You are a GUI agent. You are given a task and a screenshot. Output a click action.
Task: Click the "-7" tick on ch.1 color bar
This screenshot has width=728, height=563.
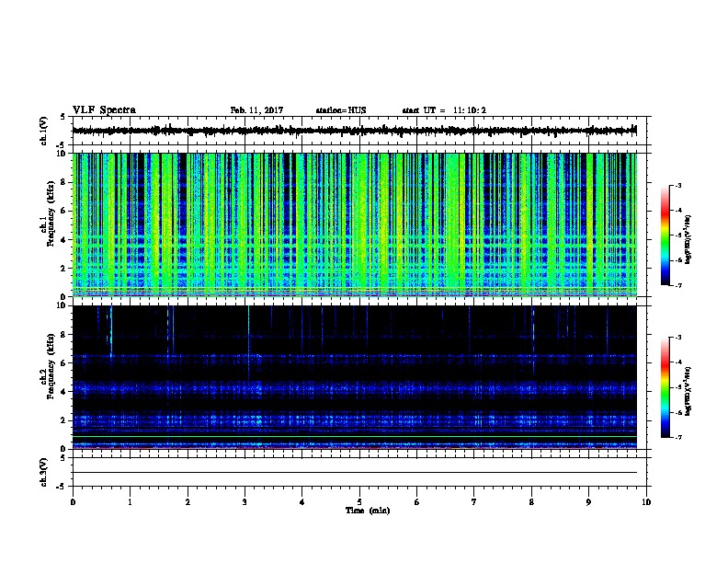(x=678, y=285)
